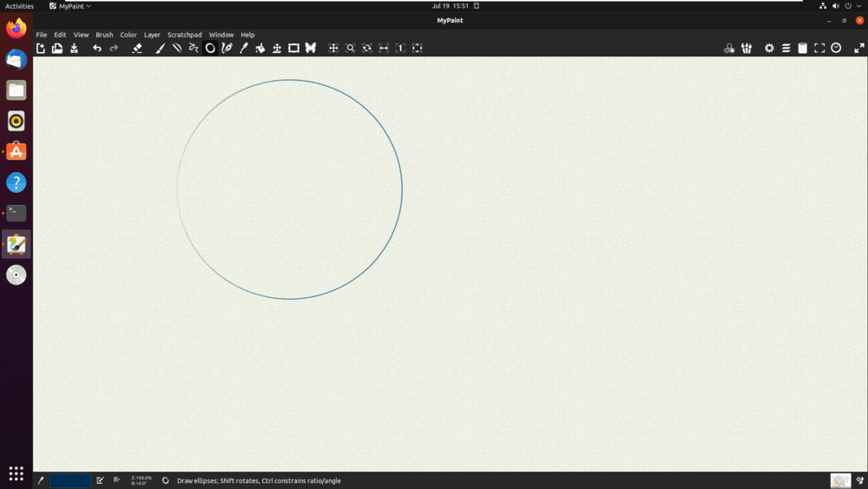868x489 pixels.
Task: Open brush settings gear icon
Action: [769, 48]
